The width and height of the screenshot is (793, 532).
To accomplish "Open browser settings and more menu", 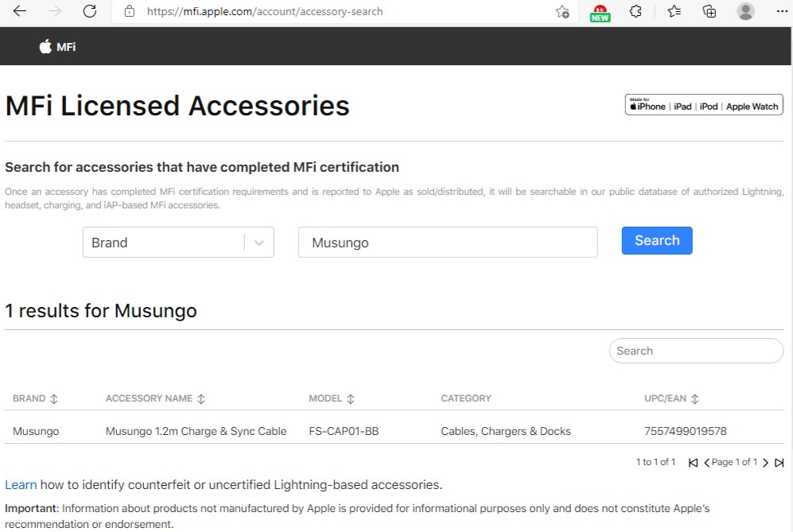I will [782, 11].
